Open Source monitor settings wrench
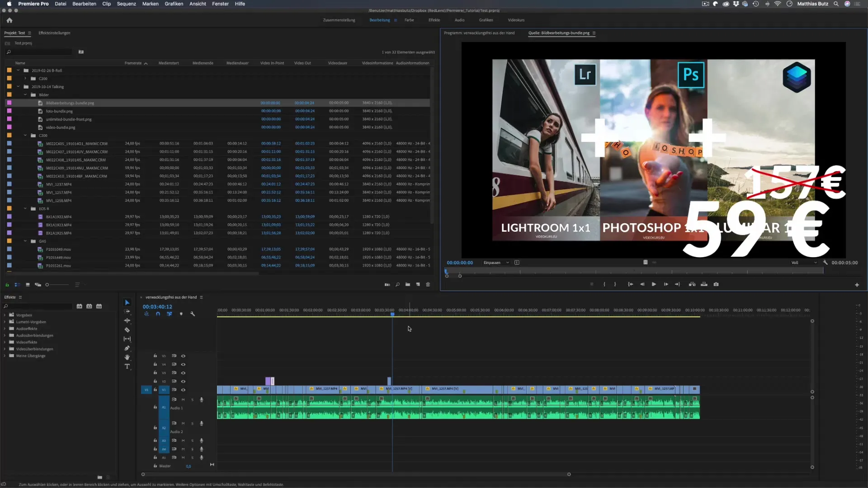The image size is (868, 488). coord(825,262)
